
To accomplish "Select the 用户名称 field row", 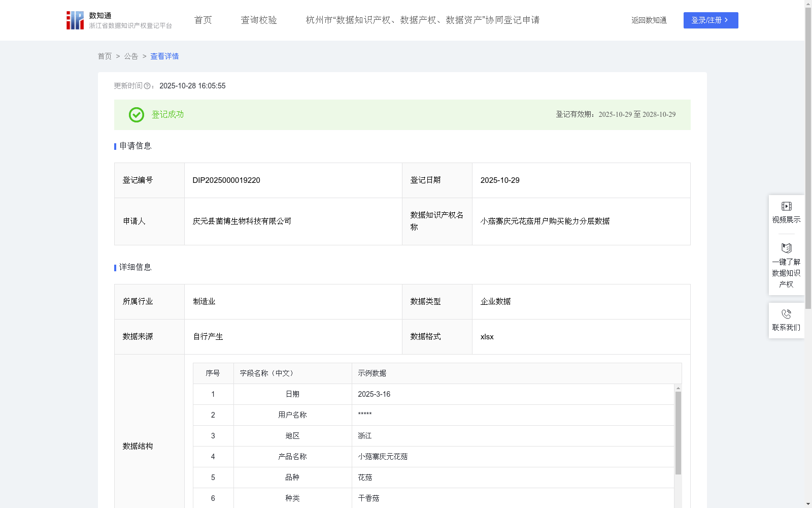I will coord(433,415).
